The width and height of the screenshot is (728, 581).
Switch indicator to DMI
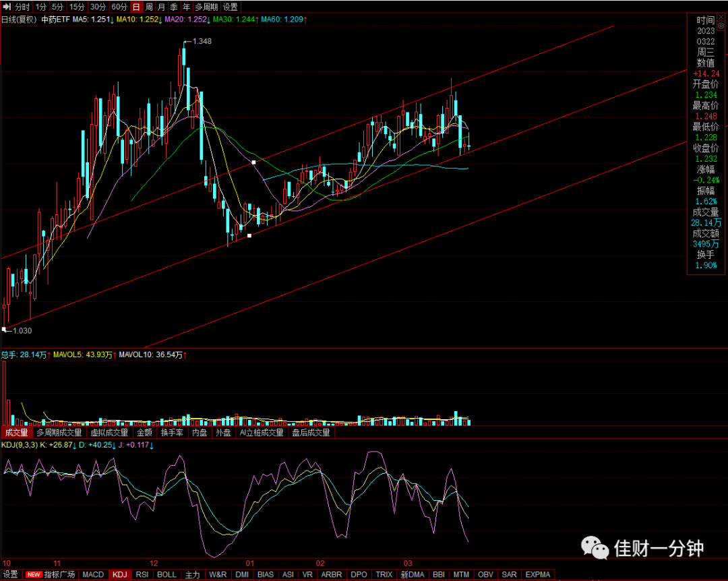point(242,574)
